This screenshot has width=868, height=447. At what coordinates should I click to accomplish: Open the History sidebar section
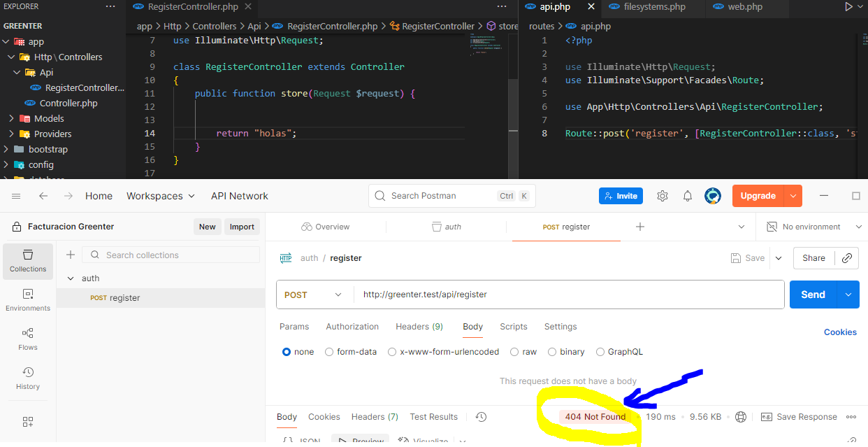28,378
